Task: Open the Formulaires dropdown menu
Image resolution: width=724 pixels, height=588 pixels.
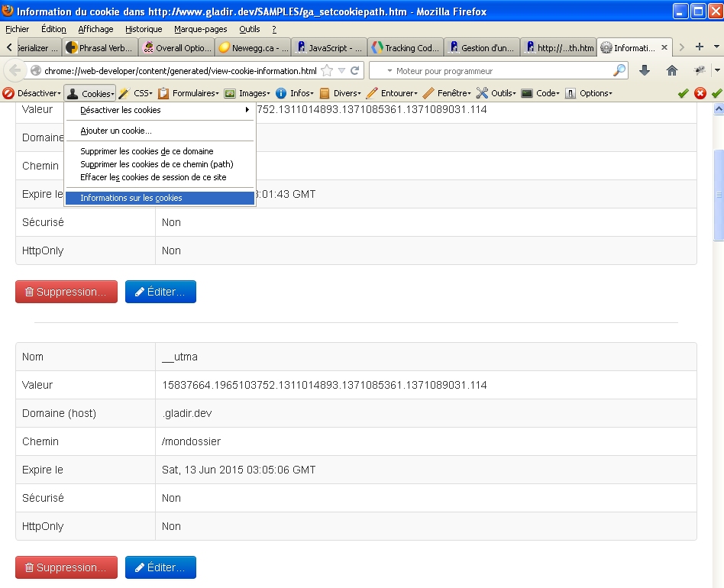Action: [x=189, y=93]
